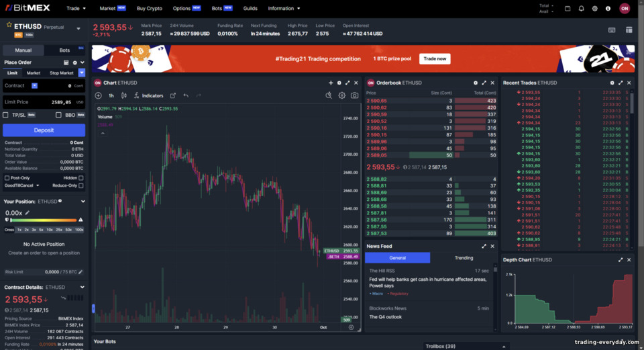Screen dimensions: 644x350
Task: Open the layout panel icon at top right
Action: [x=629, y=30]
